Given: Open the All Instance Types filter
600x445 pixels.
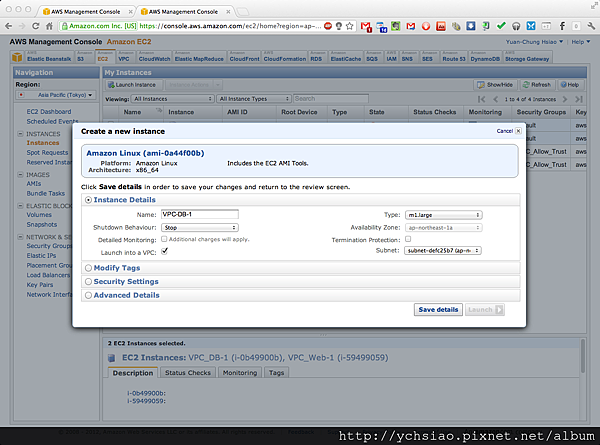Looking at the screenshot, I should click(254, 99).
